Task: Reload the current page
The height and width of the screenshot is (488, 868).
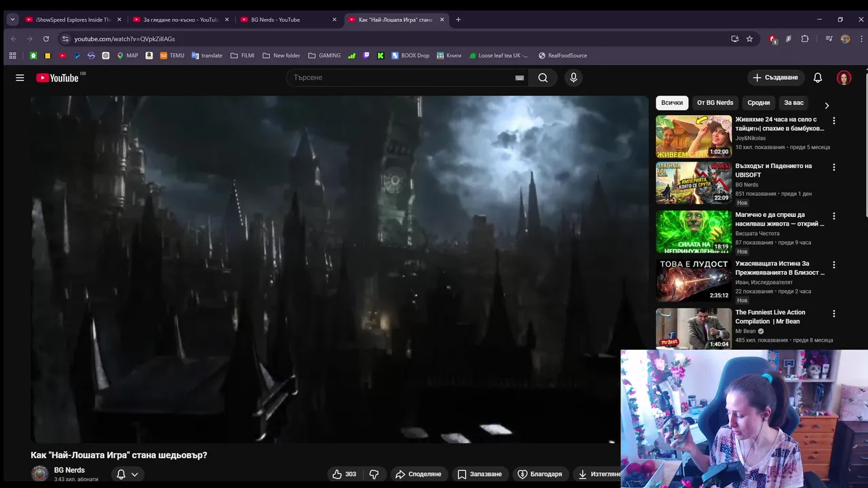Action: click(46, 39)
